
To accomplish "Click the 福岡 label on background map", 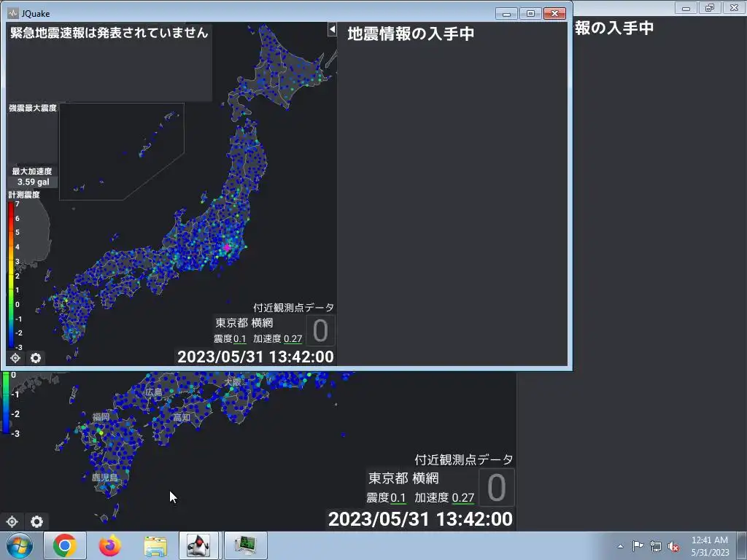I will point(101,416).
